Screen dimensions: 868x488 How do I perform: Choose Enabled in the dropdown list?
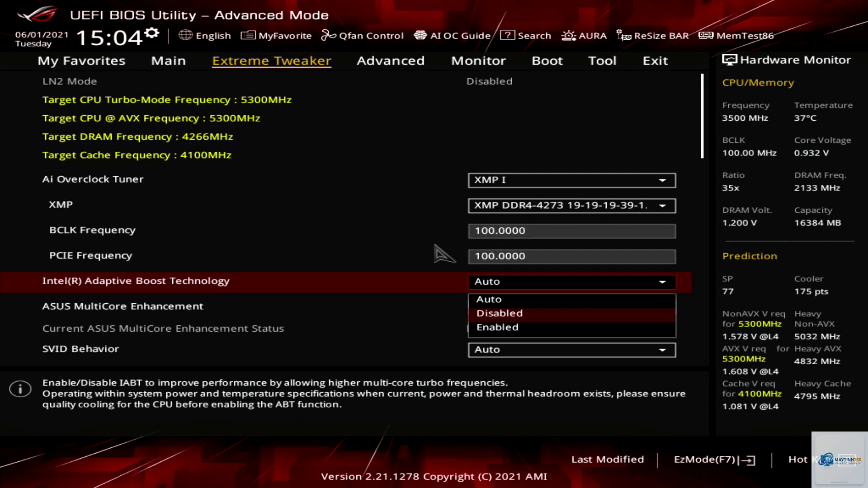pyautogui.click(x=572, y=328)
